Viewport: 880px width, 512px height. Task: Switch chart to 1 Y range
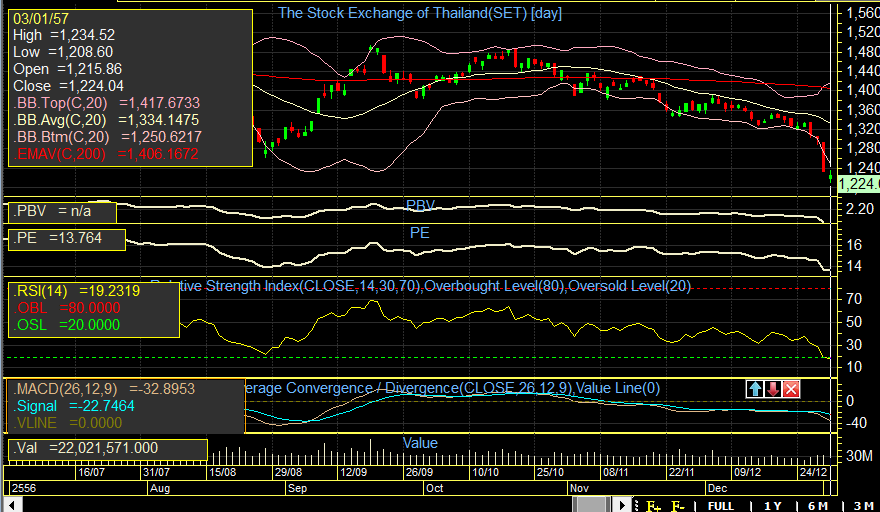point(773,506)
